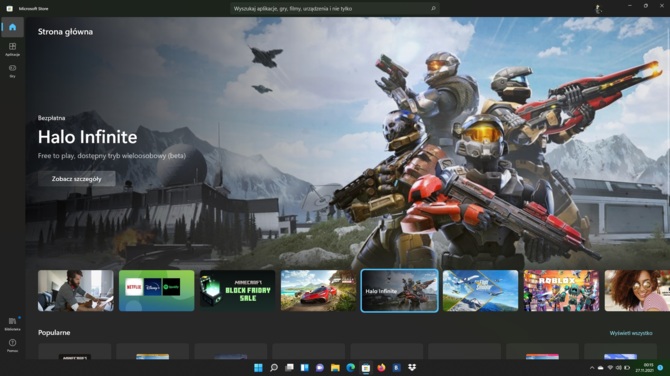Open Widgets from taskbar
Image resolution: width=670 pixels, height=376 pixels.
[305, 367]
